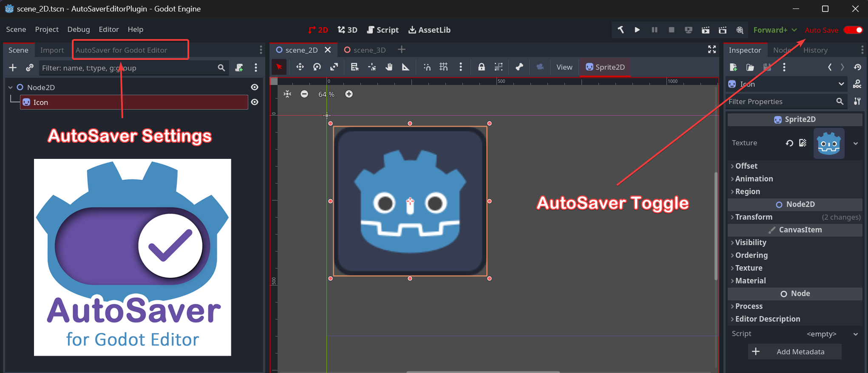This screenshot has width=868, height=373.
Task: Open Forward+ renderer dropdown
Action: click(x=775, y=30)
